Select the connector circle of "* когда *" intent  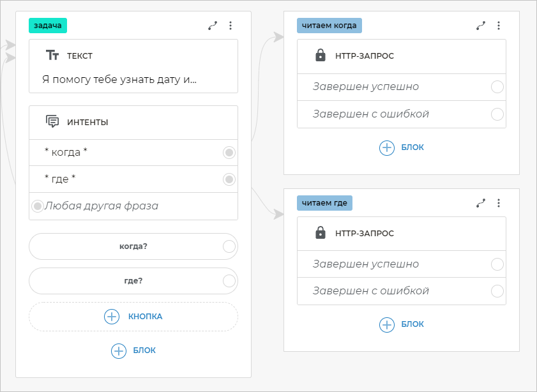229,153
